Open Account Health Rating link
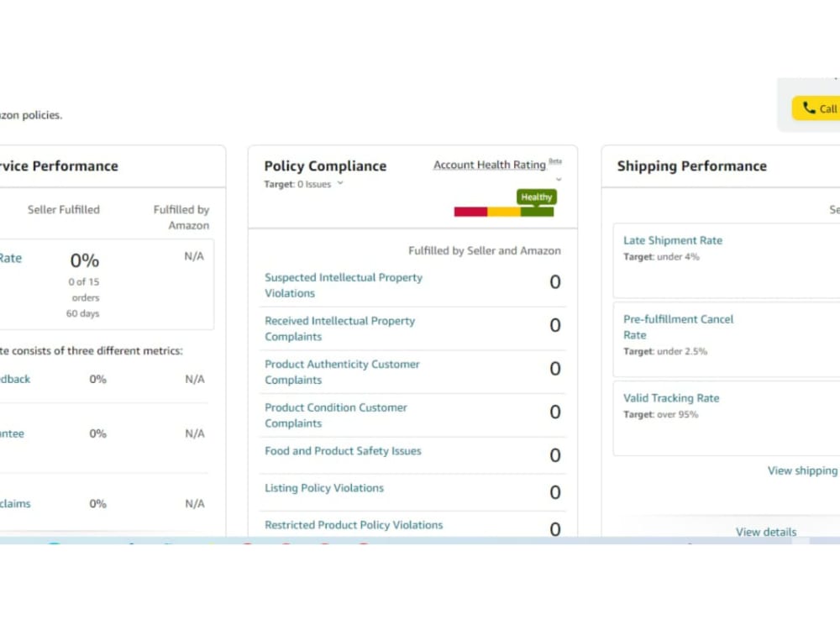The height and width of the screenshot is (630, 840). point(489,165)
